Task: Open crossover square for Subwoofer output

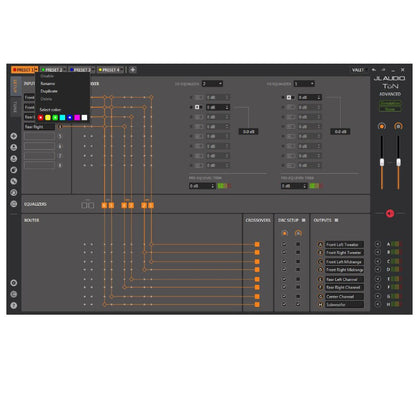Action: coord(257,304)
